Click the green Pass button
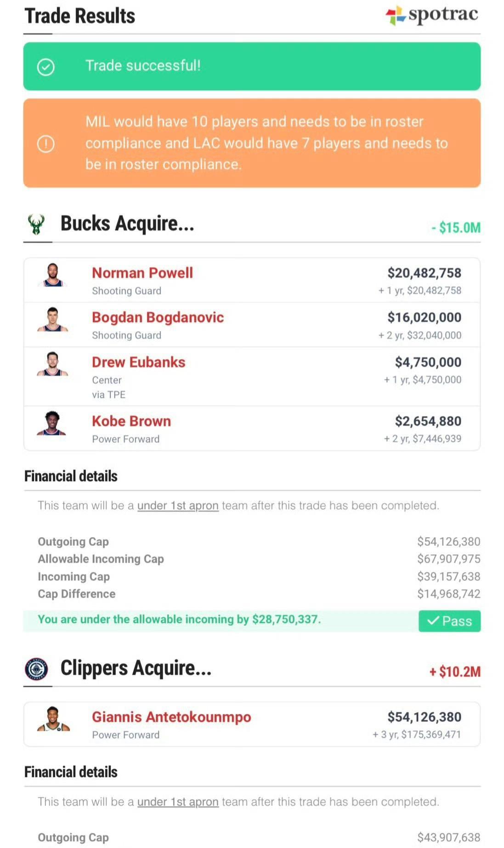504x848 pixels. click(449, 621)
